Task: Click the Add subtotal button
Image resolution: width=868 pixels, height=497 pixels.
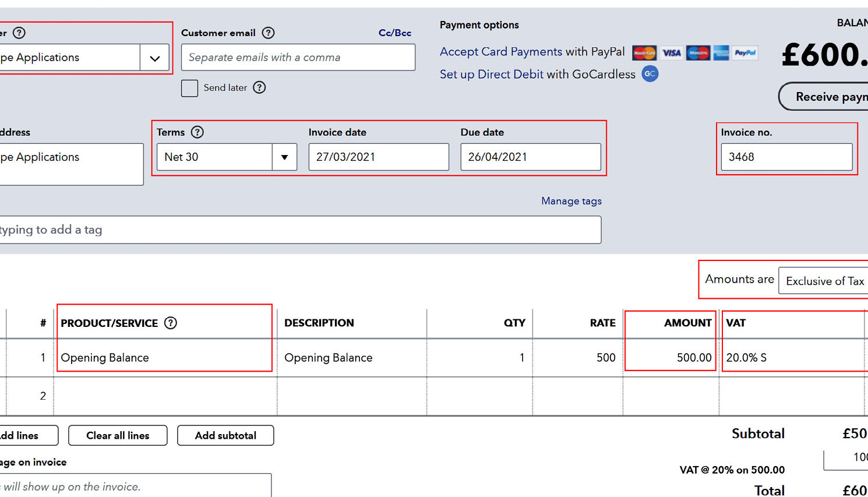Action: click(x=225, y=435)
